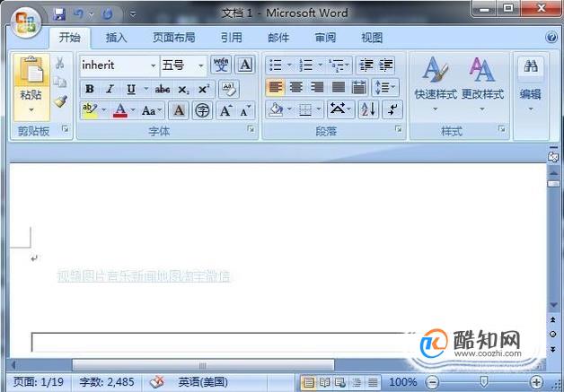Image resolution: width=564 pixels, height=392 pixels.
Task: Move the zoom slider handle
Action: [x=484, y=381]
